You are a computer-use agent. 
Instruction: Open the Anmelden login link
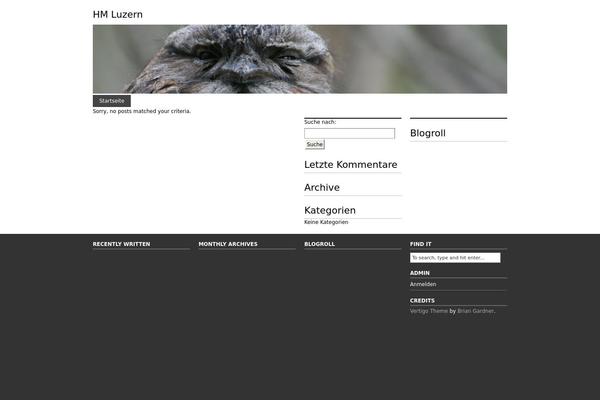pyautogui.click(x=423, y=284)
